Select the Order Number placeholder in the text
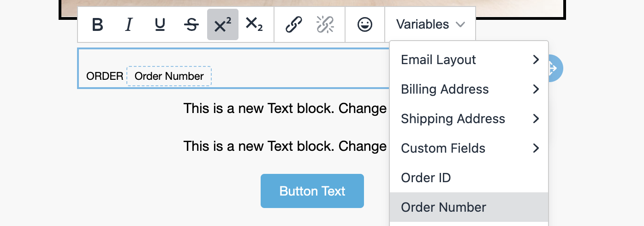644x226 pixels. 169,76
